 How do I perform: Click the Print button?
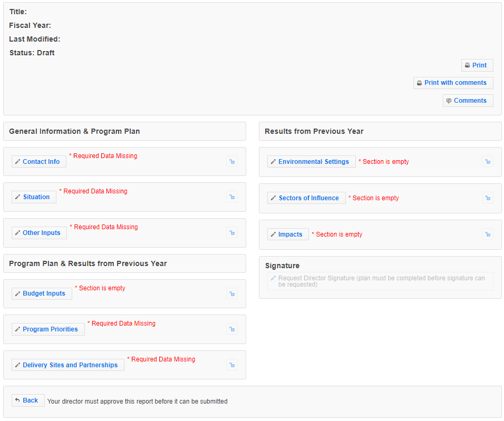477,65
